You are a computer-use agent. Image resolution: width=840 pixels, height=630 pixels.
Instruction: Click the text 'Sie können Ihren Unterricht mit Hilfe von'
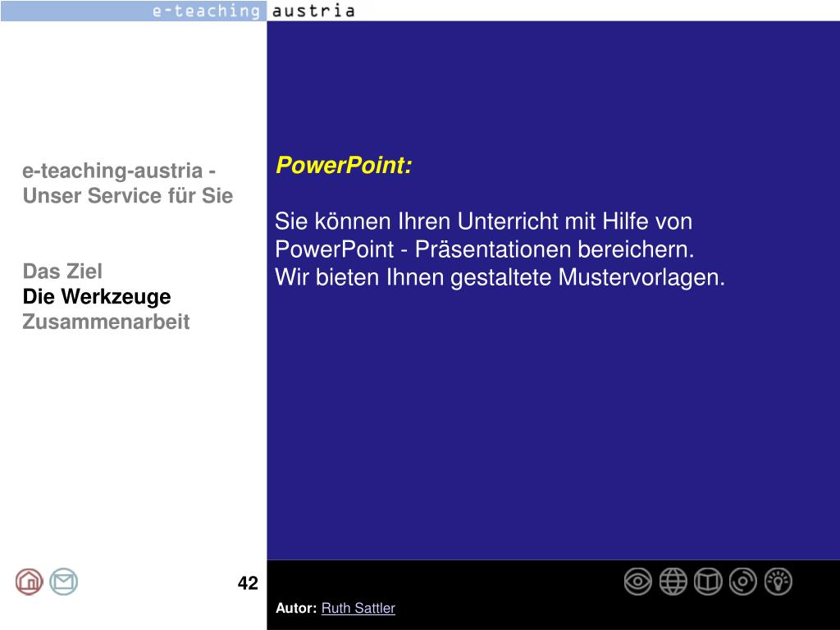coord(484,221)
